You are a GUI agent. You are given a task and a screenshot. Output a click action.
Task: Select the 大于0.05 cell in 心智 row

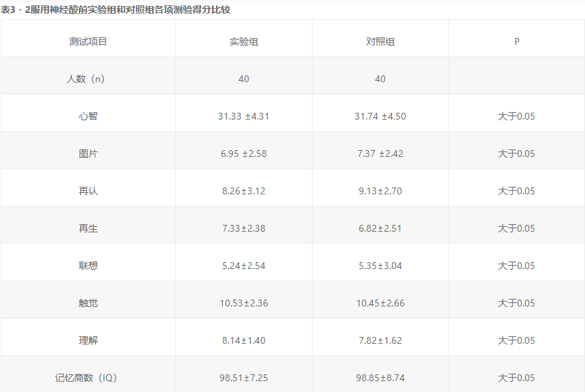point(516,116)
